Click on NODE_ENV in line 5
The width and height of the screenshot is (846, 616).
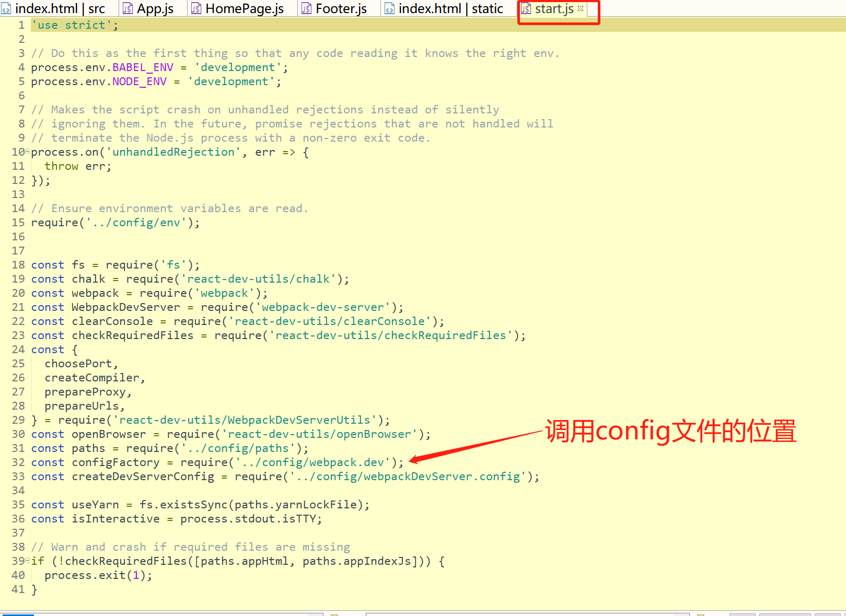coord(140,81)
